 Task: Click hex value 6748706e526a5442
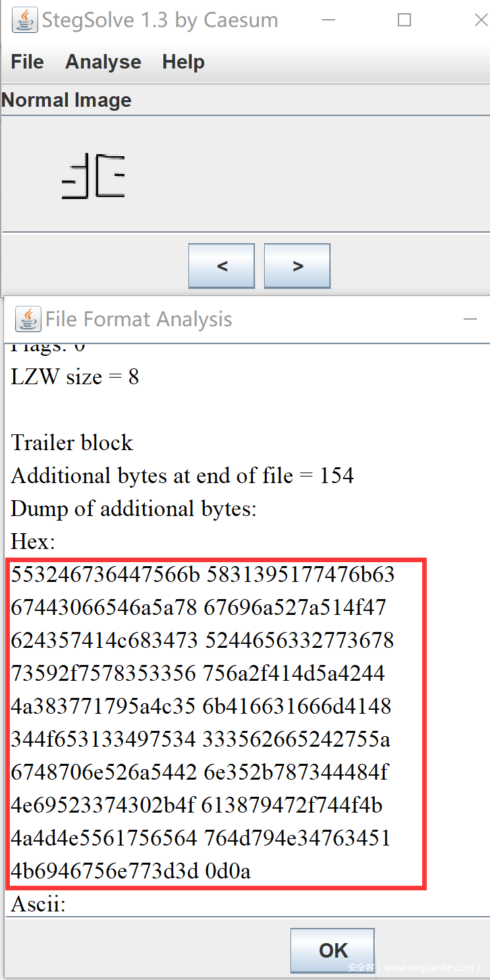click(103, 772)
